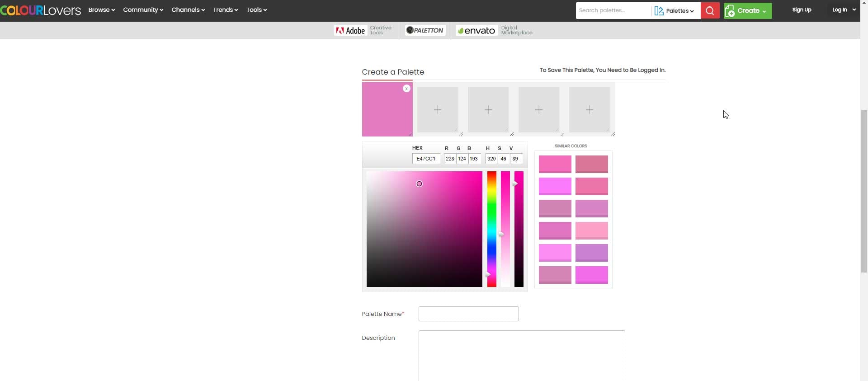Open the Community menu
868x381 pixels.
tap(143, 10)
